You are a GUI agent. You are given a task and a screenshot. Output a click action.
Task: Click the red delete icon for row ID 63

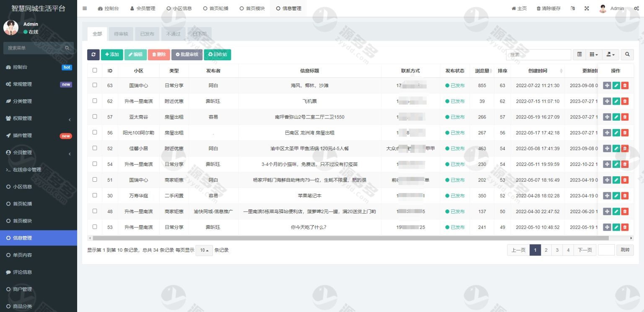(625, 85)
